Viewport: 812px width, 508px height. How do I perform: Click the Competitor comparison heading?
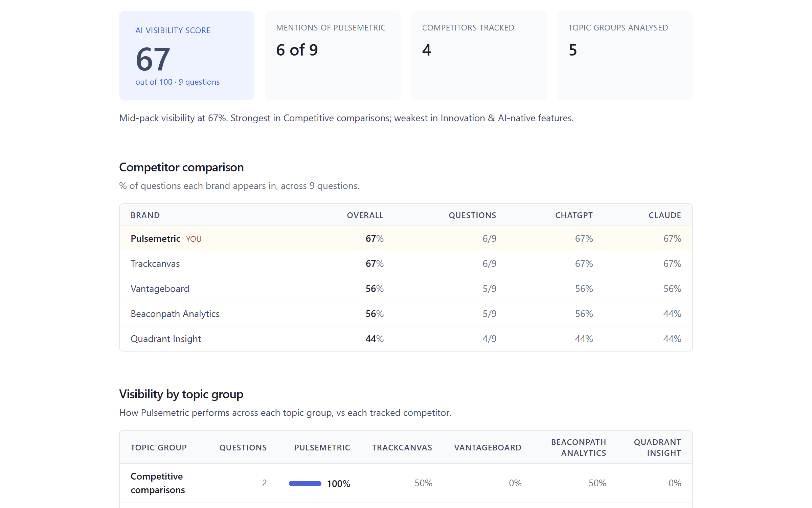181,167
